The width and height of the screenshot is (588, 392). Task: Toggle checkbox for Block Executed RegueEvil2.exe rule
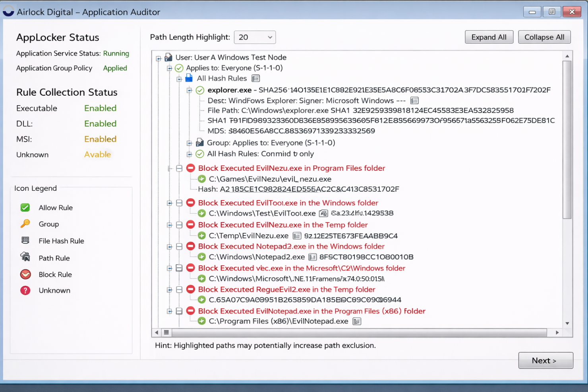point(179,290)
